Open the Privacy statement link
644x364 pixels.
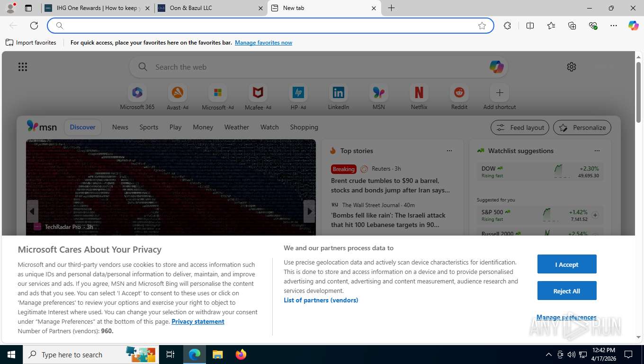pos(198,321)
